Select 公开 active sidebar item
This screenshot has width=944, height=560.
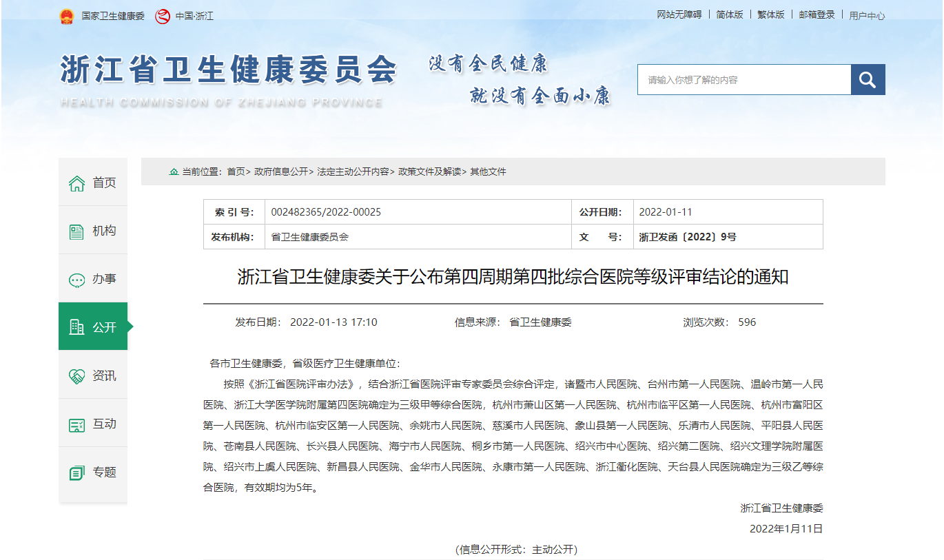pyautogui.click(x=93, y=326)
